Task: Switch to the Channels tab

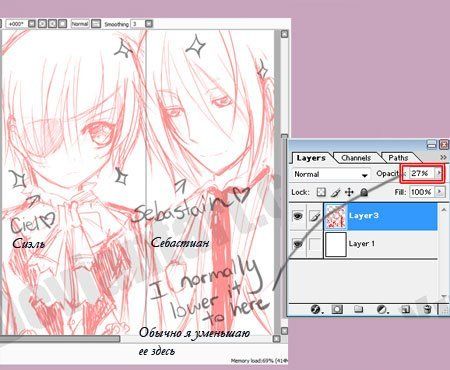Action: (356, 158)
